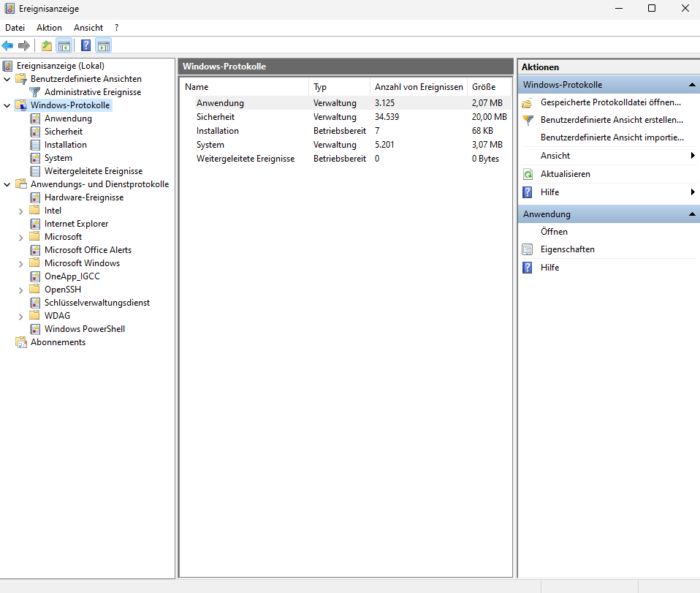Screen dimensions: 700x593
Task: Sort by Anzahl von Ereignissen column header
Action: (418, 87)
